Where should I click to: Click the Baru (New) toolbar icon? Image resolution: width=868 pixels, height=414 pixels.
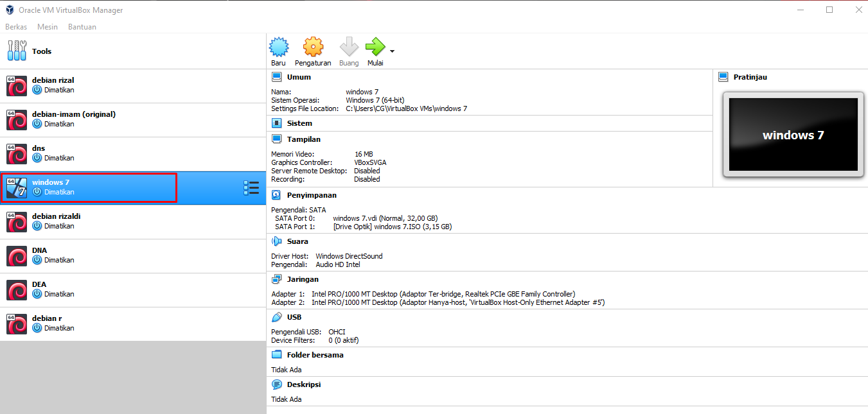[278, 47]
